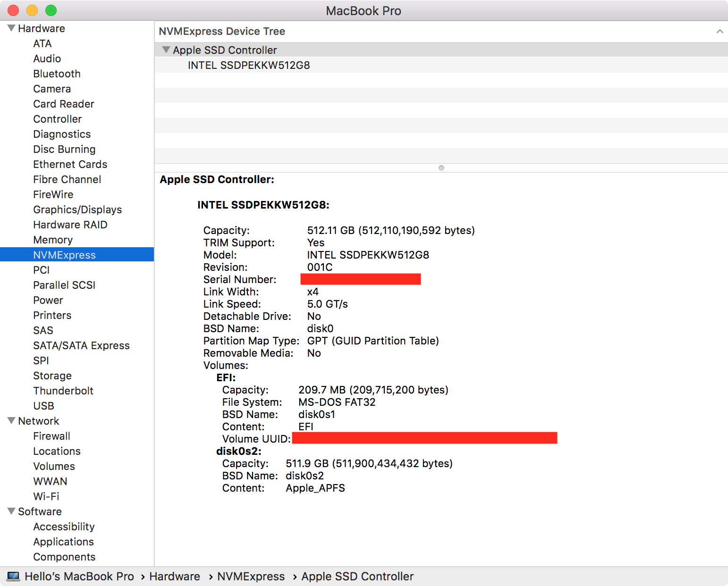Open Bluetooth hardware info
Screen dimensions: 728x586
click(x=57, y=74)
